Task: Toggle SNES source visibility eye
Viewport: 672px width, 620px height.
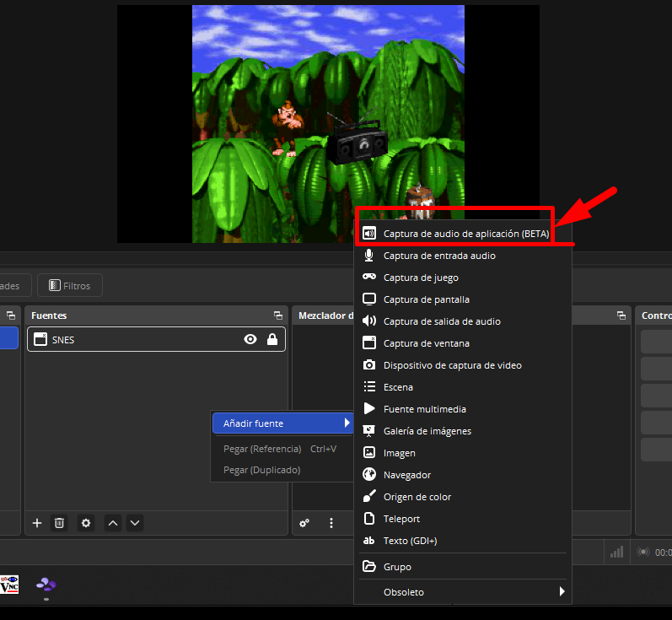Action: (250, 339)
